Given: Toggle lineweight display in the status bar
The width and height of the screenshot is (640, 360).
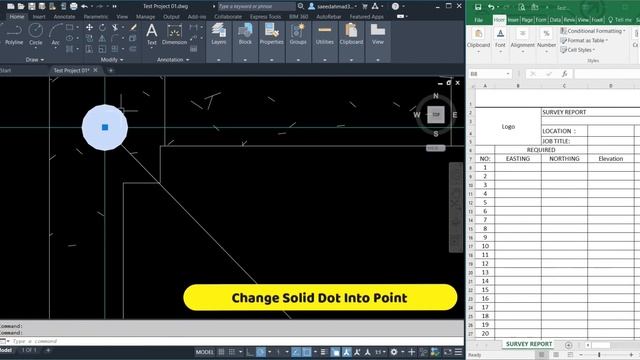Looking at the screenshot, I should click(x=324, y=352).
